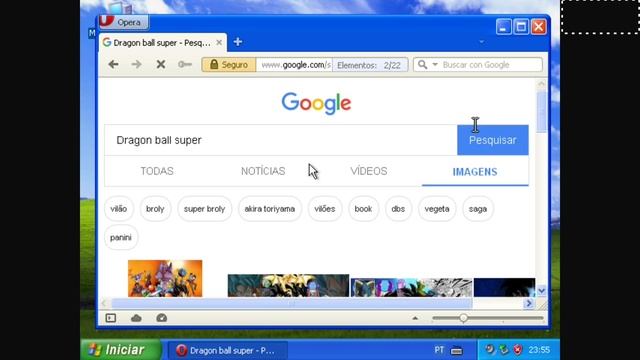Open the tab list dropdown arrow

pyautogui.click(x=482, y=42)
